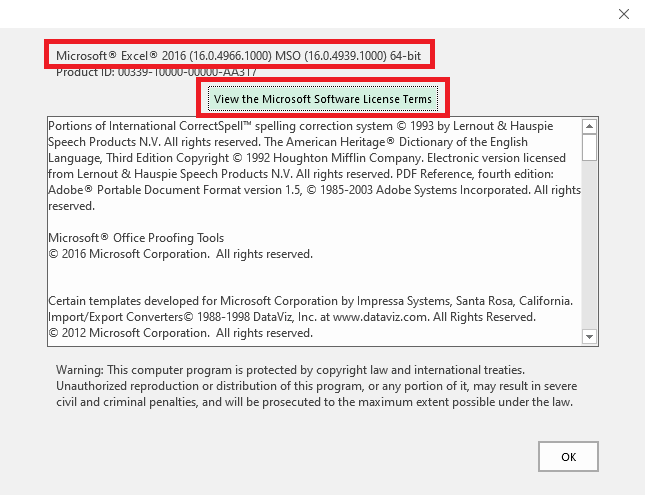Click the credits scrollbar up arrow
Image resolution: width=645 pixels, height=495 pixels.
pos(589,127)
